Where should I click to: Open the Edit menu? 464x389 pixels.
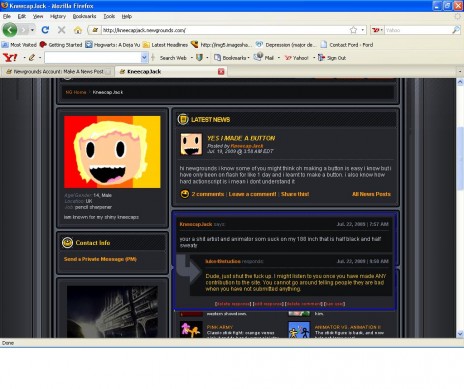[22, 16]
